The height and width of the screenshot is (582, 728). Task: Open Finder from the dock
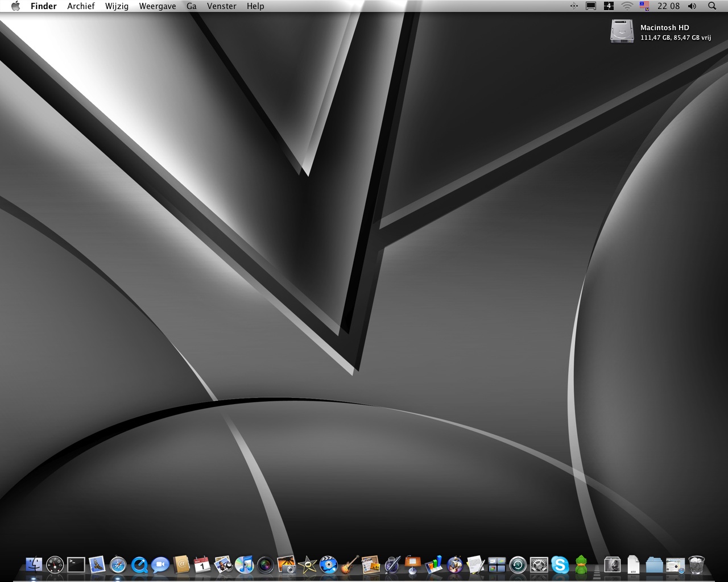pos(34,565)
